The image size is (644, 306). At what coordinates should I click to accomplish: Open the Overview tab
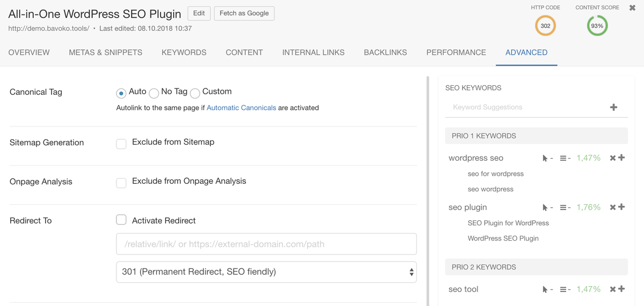point(29,53)
